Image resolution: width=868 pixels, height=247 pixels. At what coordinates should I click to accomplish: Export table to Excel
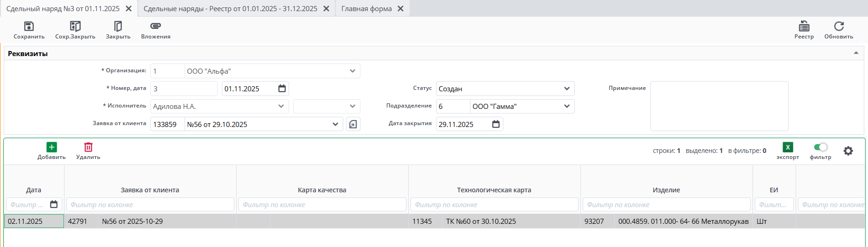pos(787,147)
